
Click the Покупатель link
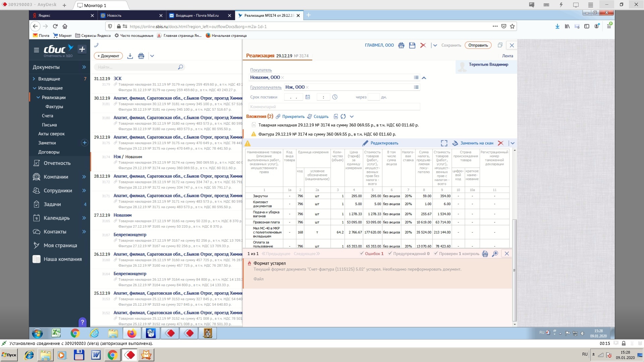261,70
